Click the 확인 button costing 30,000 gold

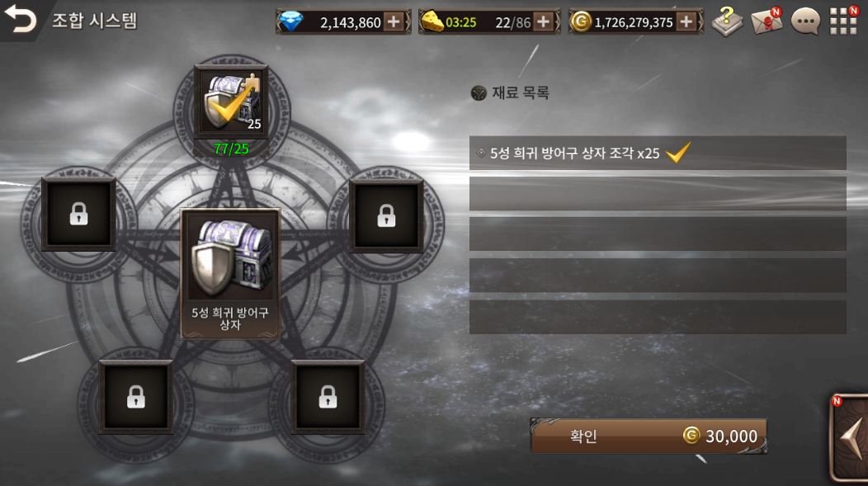pos(649,436)
